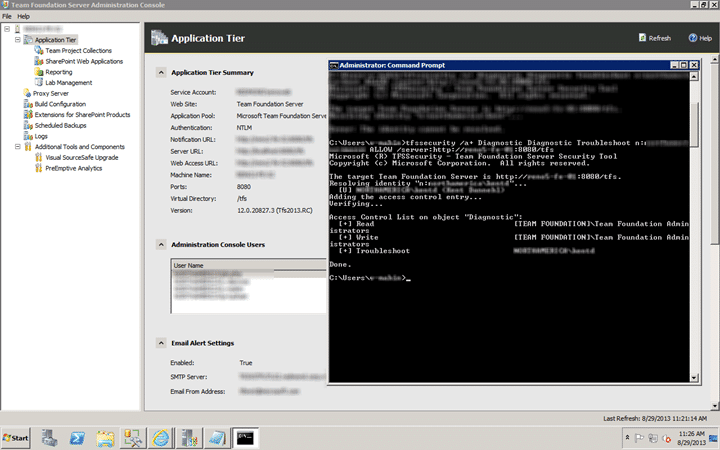Click the Lab Management icon
The height and width of the screenshot is (450, 720).
39,83
